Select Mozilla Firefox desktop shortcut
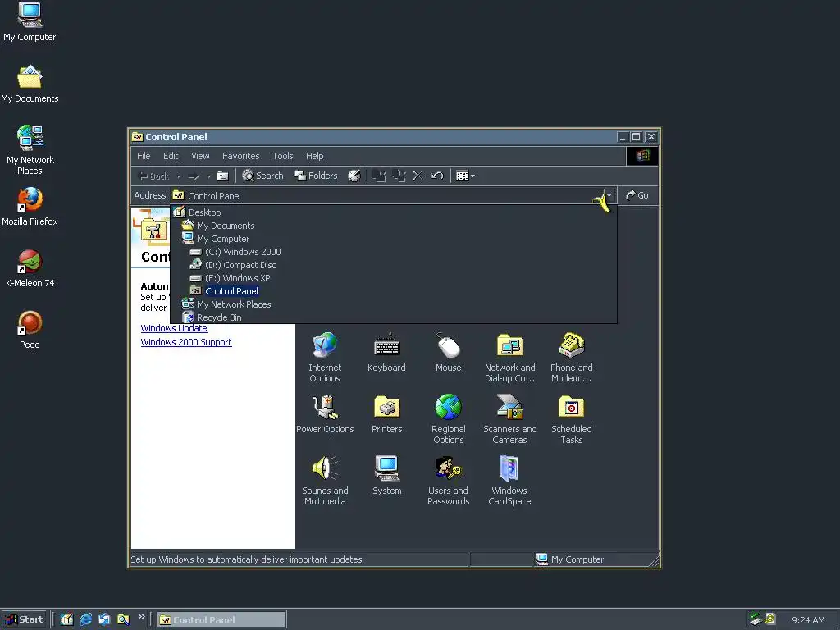This screenshot has width=840, height=630. [30, 207]
